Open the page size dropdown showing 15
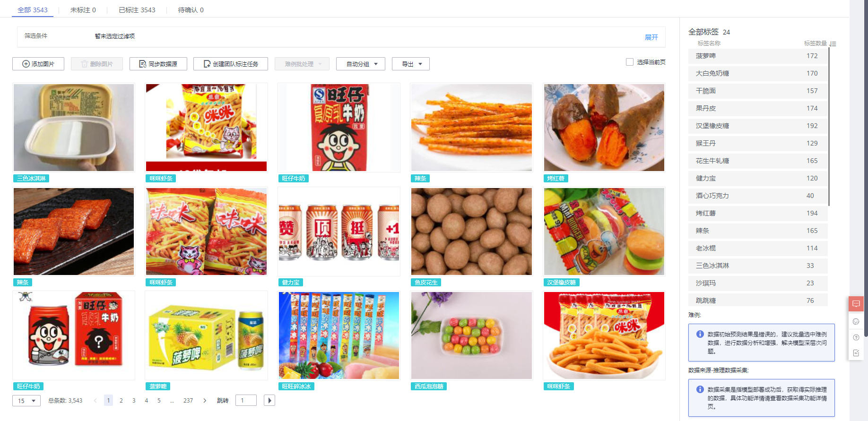The image size is (868, 421). (26, 401)
